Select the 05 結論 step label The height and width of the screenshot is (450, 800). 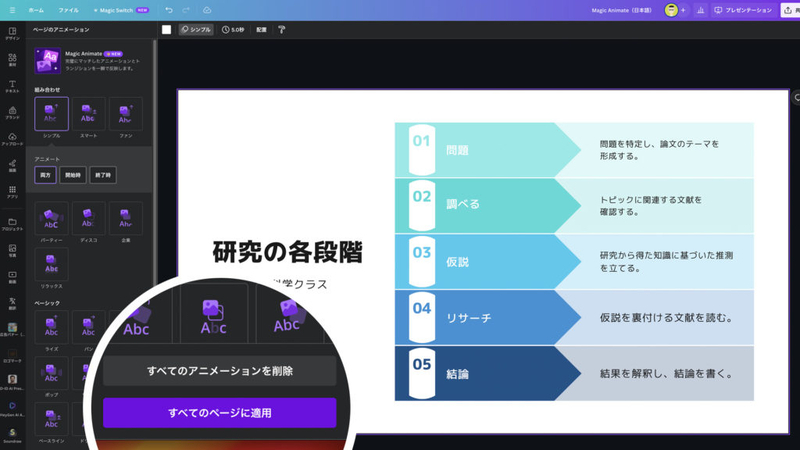coord(457,374)
